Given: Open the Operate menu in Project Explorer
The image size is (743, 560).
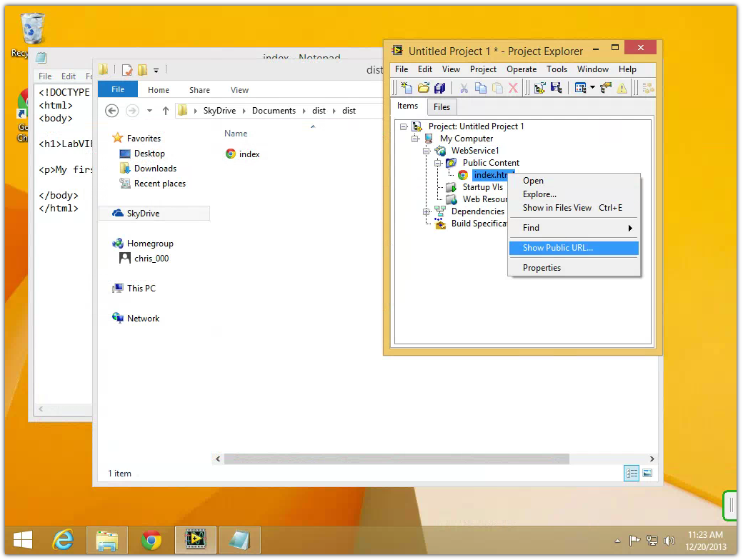Looking at the screenshot, I should pos(521,69).
